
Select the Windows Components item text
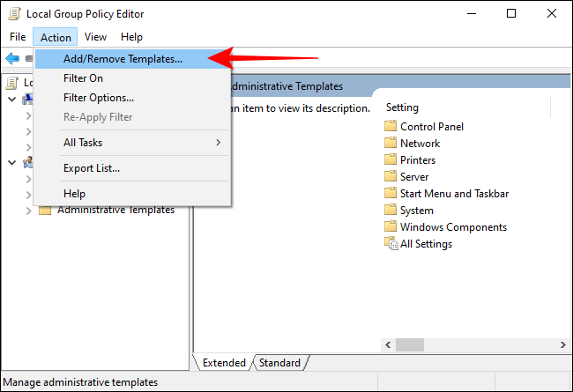(453, 227)
